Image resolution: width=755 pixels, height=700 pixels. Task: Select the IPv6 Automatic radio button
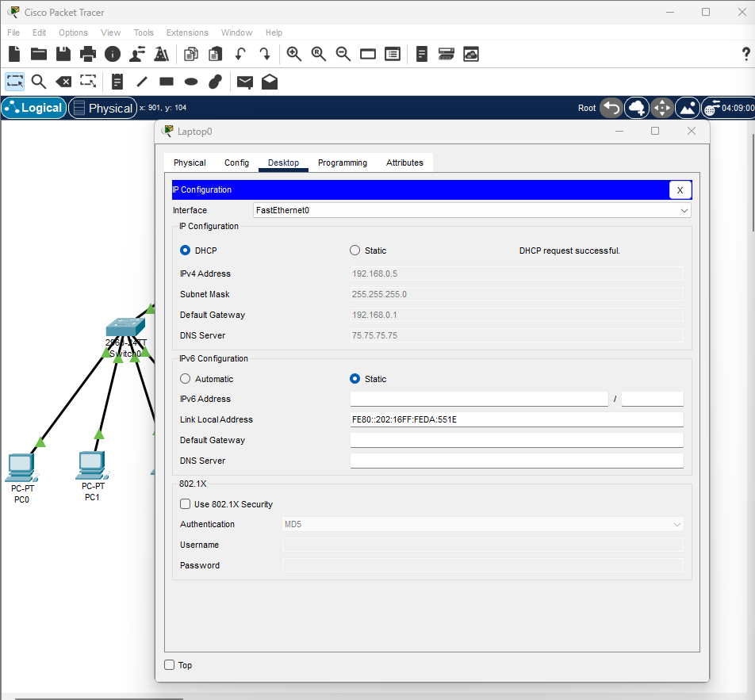click(185, 379)
